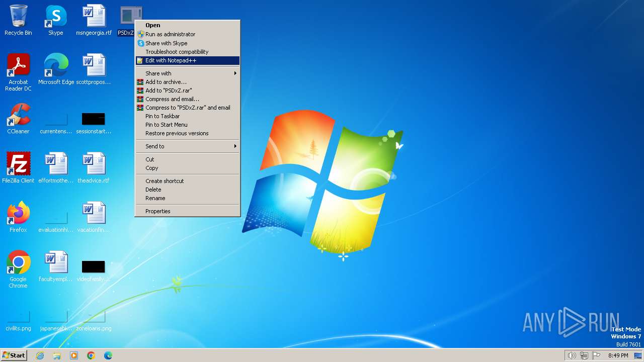Select the sessionstart... desktop file
The height and width of the screenshot is (362, 644).
[x=94, y=123]
